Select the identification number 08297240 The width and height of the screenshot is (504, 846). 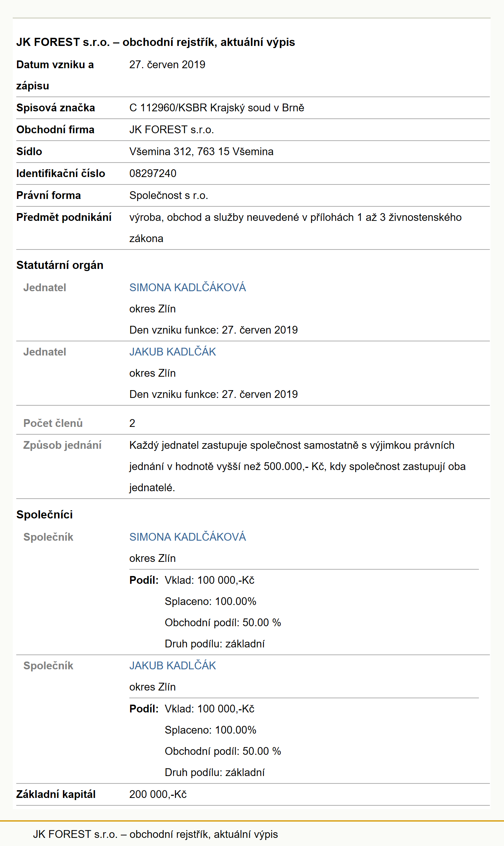(x=153, y=174)
